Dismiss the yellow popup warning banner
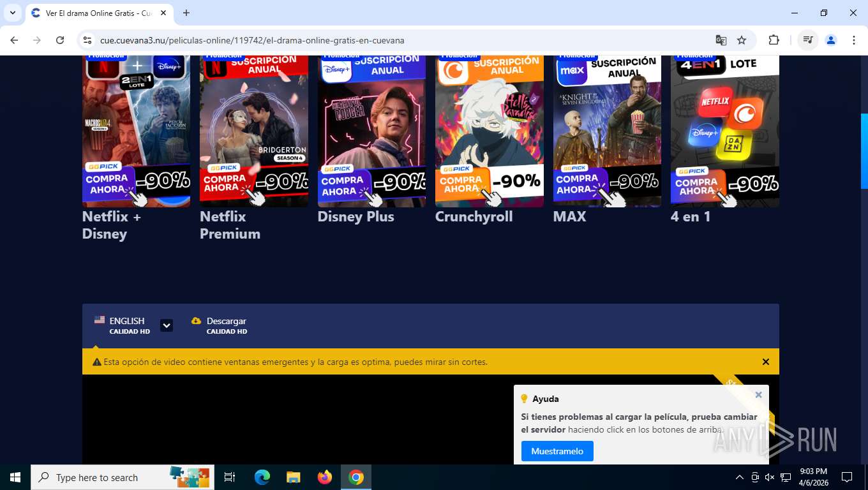 point(766,362)
